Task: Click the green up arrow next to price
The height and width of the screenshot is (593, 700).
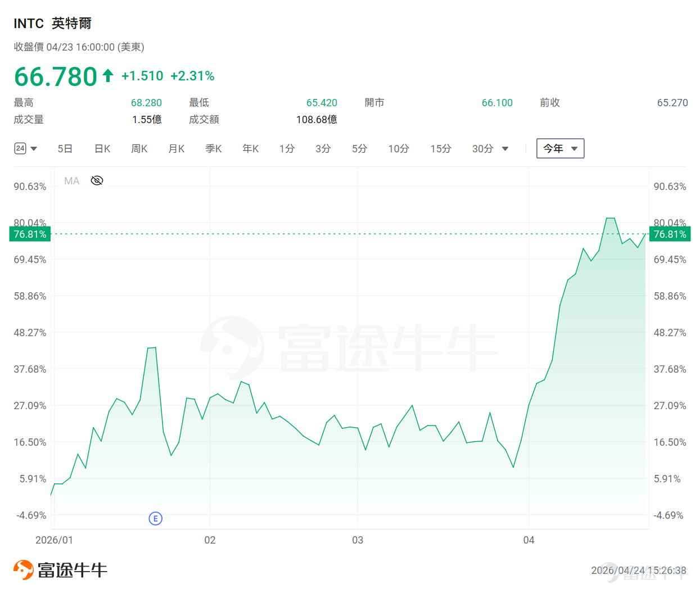Action: click(108, 75)
